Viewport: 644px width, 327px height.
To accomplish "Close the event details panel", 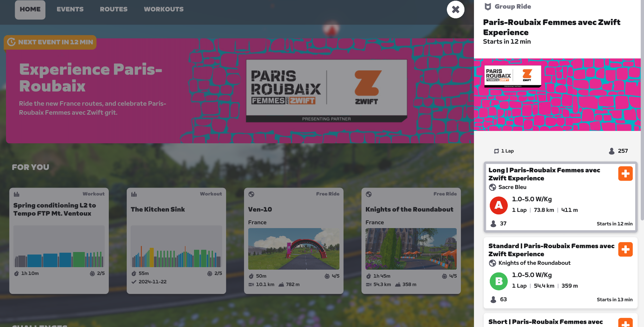I will point(455,10).
